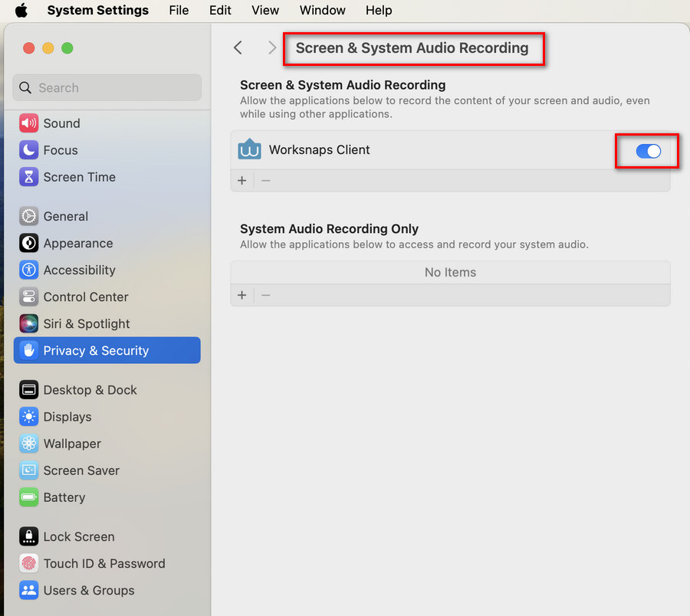690x616 pixels.
Task: Click the Desktop & Dock icon
Action: tap(29, 390)
